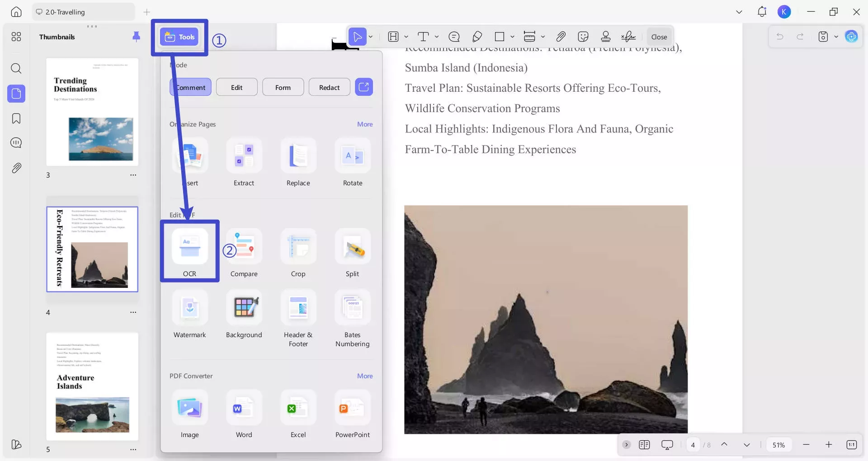868x461 pixels.
Task: Click More link in PDF Converter
Action: tap(365, 376)
